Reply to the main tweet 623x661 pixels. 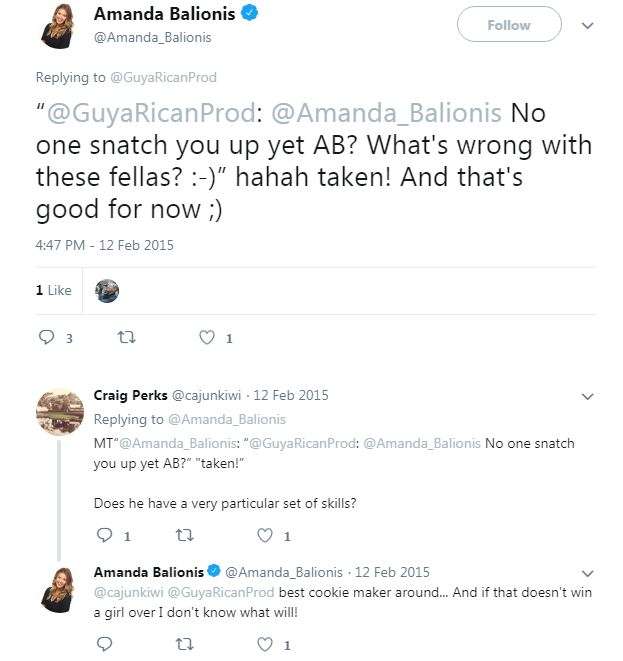point(46,338)
